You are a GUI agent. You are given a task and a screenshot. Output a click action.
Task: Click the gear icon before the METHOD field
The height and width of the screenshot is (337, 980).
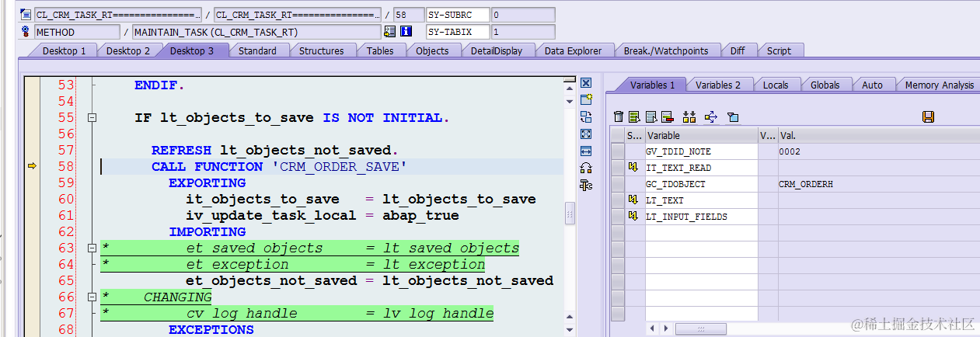click(x=26, y=32)
